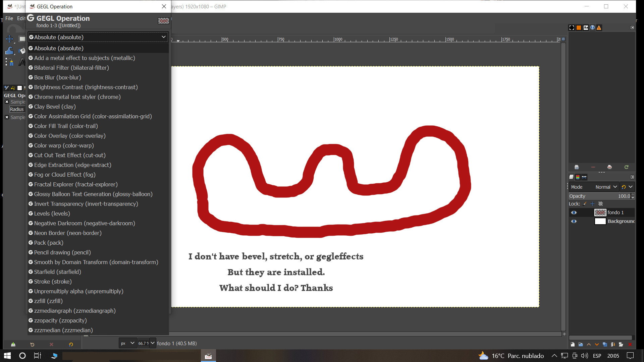Toggle visibility of fondo 1 layer

click(x=574, y=213)
